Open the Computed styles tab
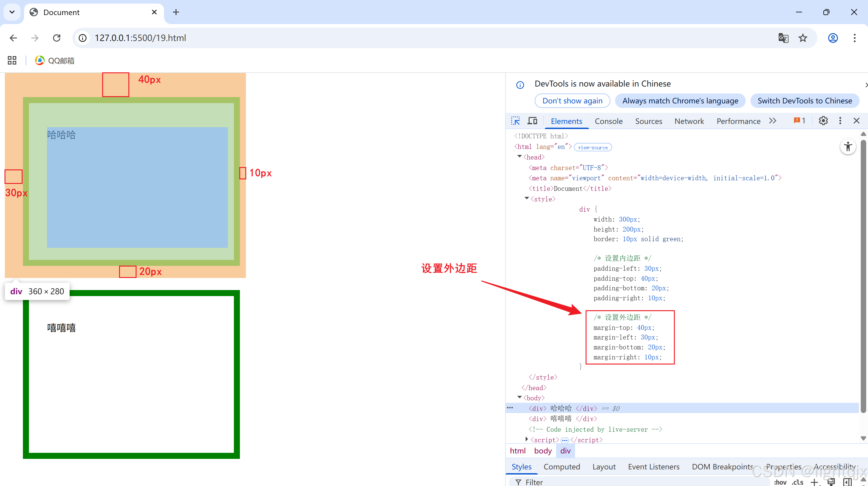Image resolution: width=868 pixels, height=486 pixels. click(x=562, y=467)
